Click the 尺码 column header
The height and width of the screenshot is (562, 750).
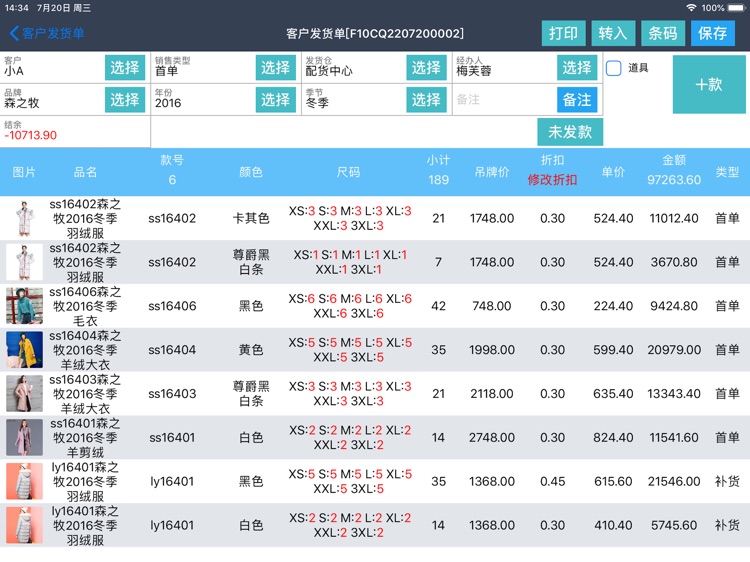pyautogui.click(x=348, y=172)
